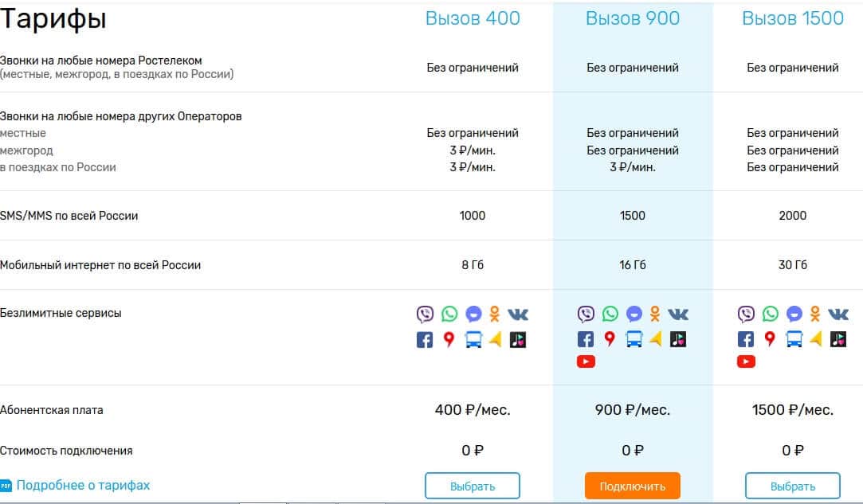Image resolution: width=863 pixels, height=504 pixels.
Task: Select the Вызов 400 tariff heading
Action: coord(473,18)
